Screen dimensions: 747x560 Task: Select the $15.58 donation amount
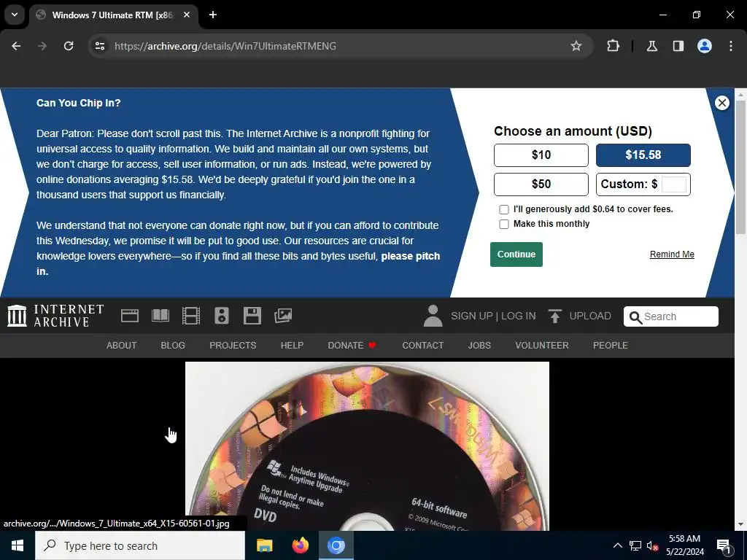(x=643, y=155)
